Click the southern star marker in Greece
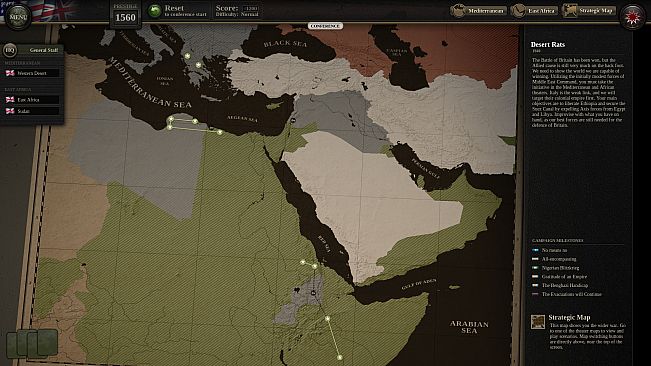The height and width of the screenshot is (366, 651). click(198, 65)
